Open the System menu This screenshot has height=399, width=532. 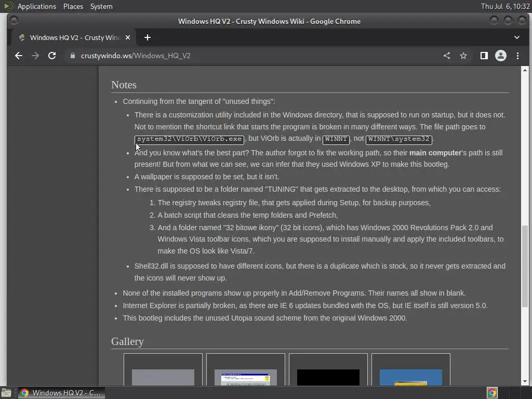(x=101, y=6)
